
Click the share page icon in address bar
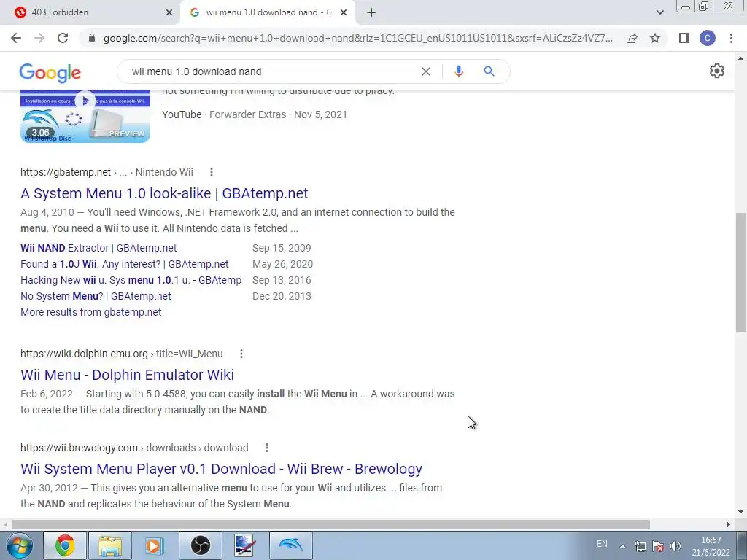[x=632, y=38]
